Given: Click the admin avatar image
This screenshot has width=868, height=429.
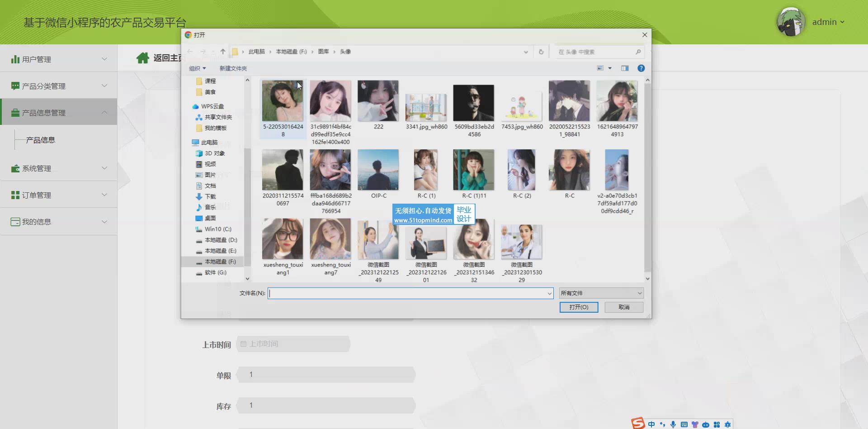Looking at the screenshot, I should [791, 22].
